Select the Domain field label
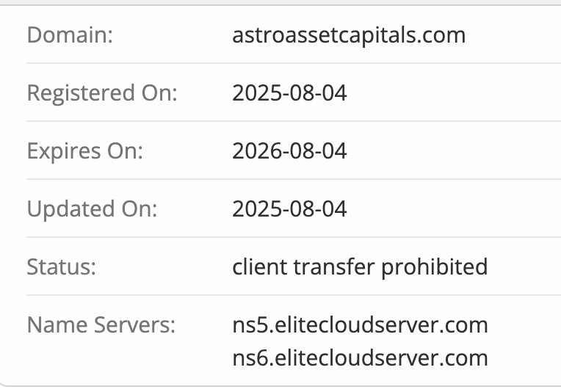Screen dimensions: 561x392 [x=70, y=35]
